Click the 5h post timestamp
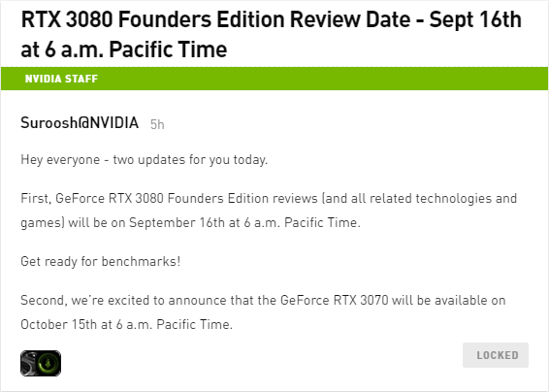 pyautogui.click(x=157, y=124)
